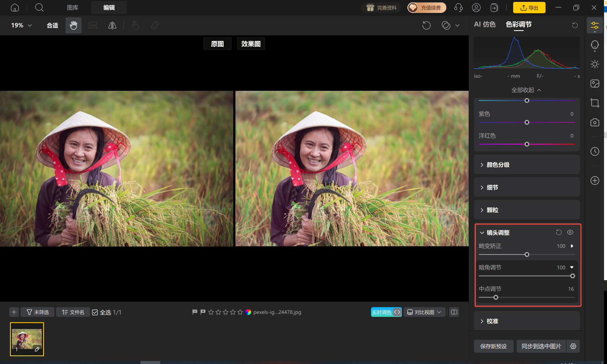Switch to the 图库 tab
607x364 pixels.
pos(73,8)
